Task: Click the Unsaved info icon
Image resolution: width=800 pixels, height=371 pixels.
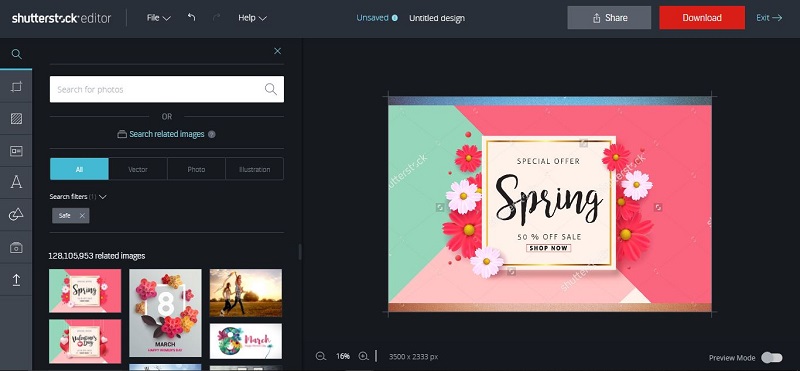Action: pos(394,18)
